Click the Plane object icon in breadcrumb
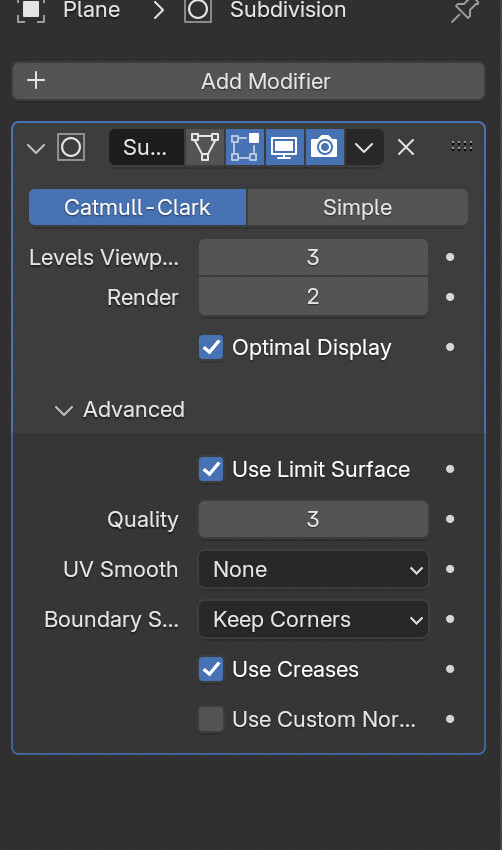Viewport: 502px width, 850px height. coord(30,10)
